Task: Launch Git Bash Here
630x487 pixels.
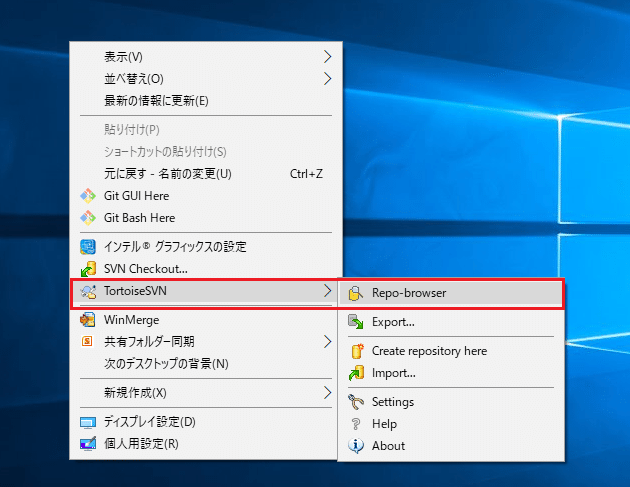Action: click(x=206, y=218)
